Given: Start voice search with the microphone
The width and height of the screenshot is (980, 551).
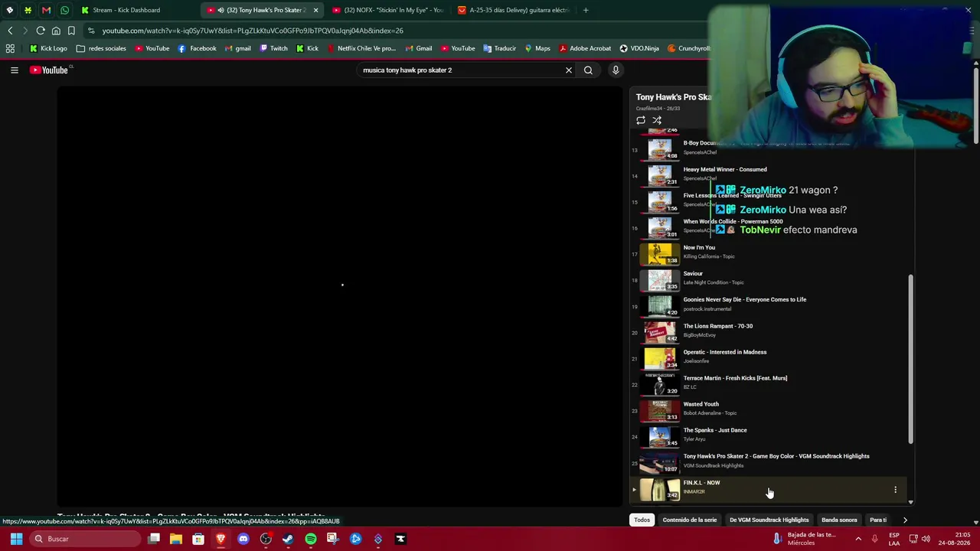Looking at the screenshot, I should 616,70.
